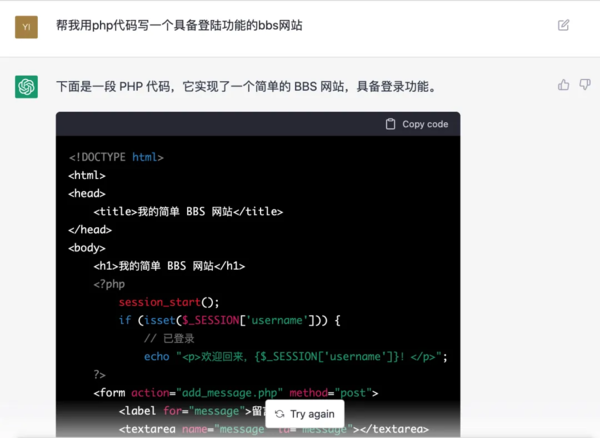Click the <title>我的简单 BBS 网站</title> line
This screenshot has height=438, width=600.
pyautogui.click(x=188, y=212)
